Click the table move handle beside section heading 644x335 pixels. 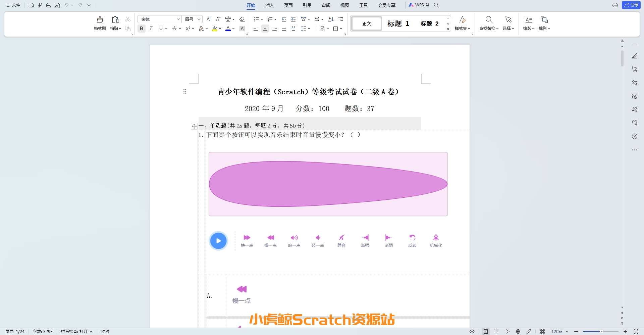[x=194, y=126]
